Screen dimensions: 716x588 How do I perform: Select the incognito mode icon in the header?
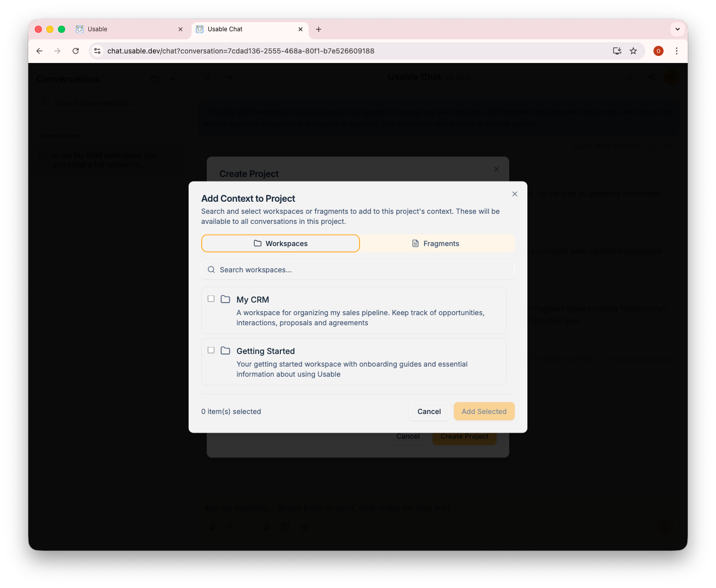[629, 77]
